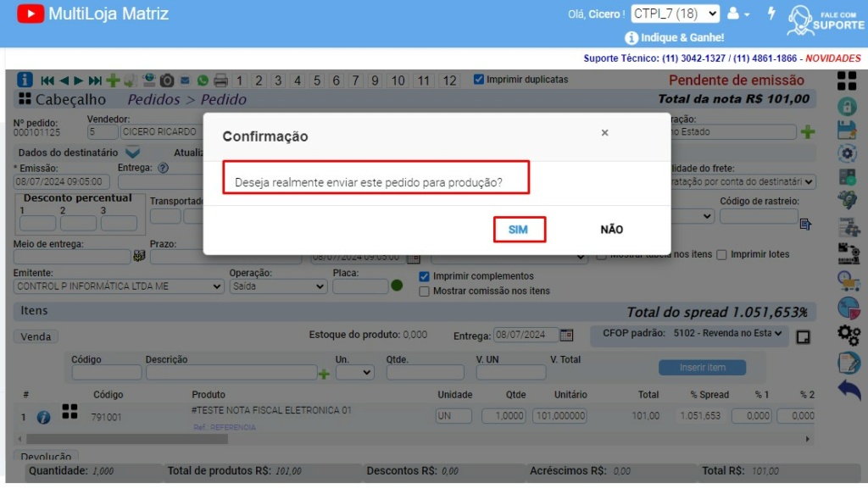Open the Operação Saída dropdown
The width and height of the screenshot is (868, 494).
[278, 286]
